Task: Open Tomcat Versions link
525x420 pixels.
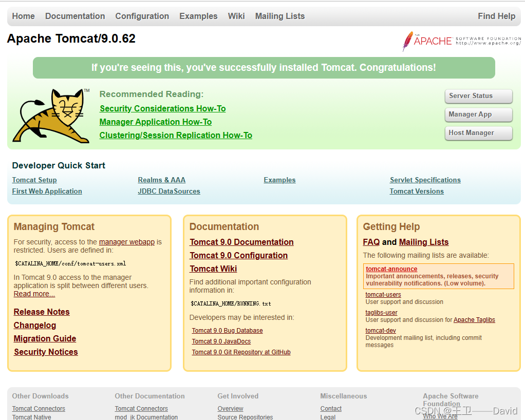Action: tap(417, 192)
